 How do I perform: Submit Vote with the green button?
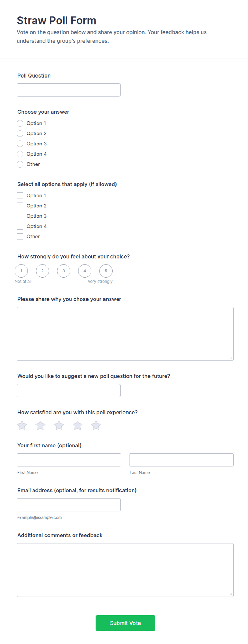click(125, 623)
